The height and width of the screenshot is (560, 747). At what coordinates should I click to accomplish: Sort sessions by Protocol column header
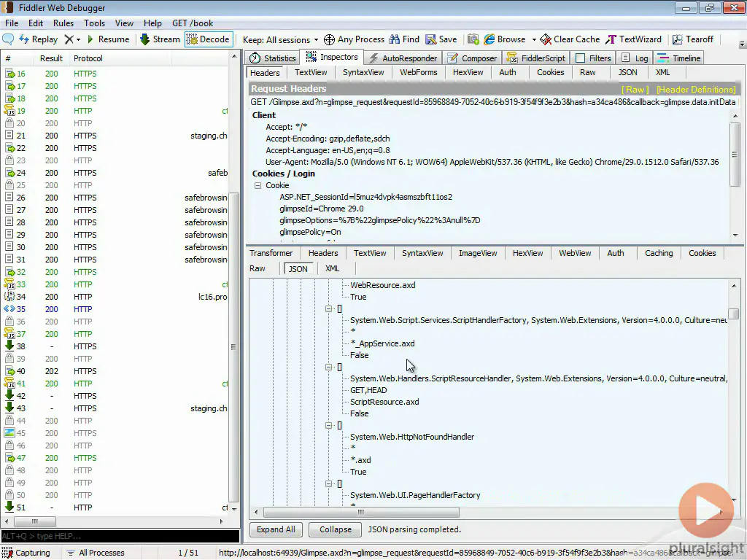(x=88, y=58)
